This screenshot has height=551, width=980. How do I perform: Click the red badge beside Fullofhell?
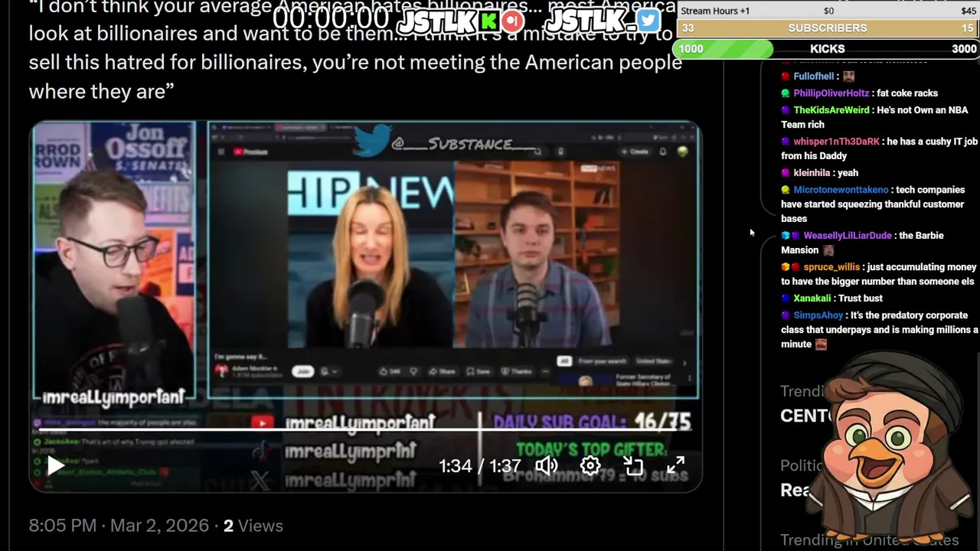[786, 77]
